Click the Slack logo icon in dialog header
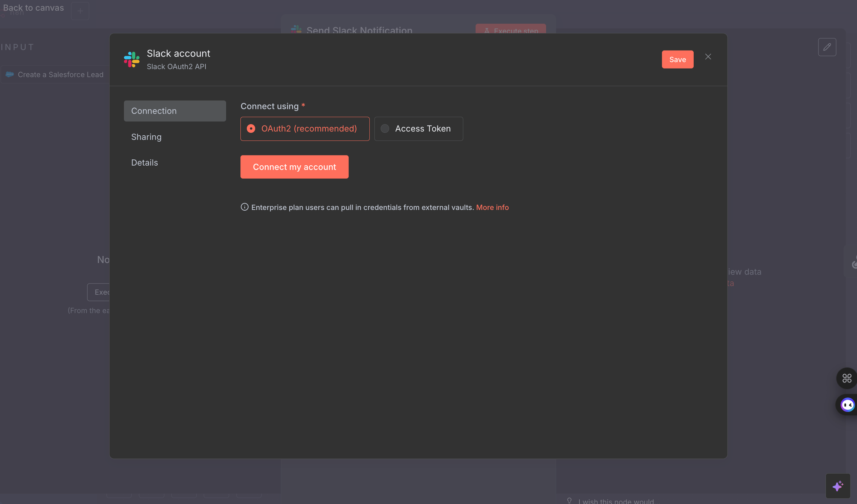The width and height of the screenshot is (857, 504). click(x=132, y=60)
